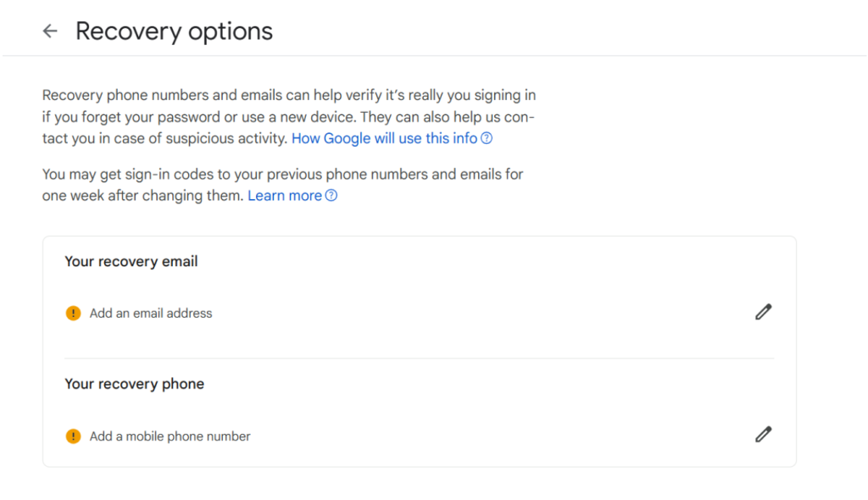Click the help icon after 'How Google will use this info'
The width and height of the screenshot is (868, 500).
(x=487, y=138)
